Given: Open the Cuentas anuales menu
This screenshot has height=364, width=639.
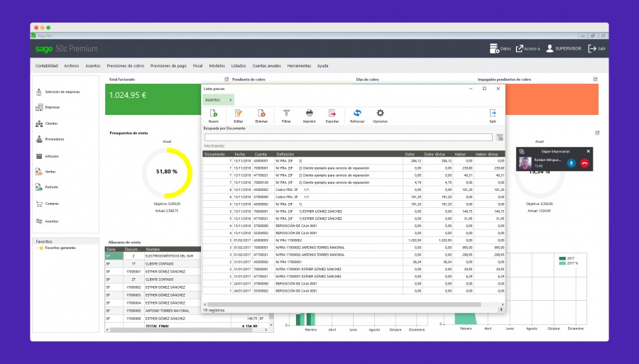Looking at the screenshot, I should 266,65.
